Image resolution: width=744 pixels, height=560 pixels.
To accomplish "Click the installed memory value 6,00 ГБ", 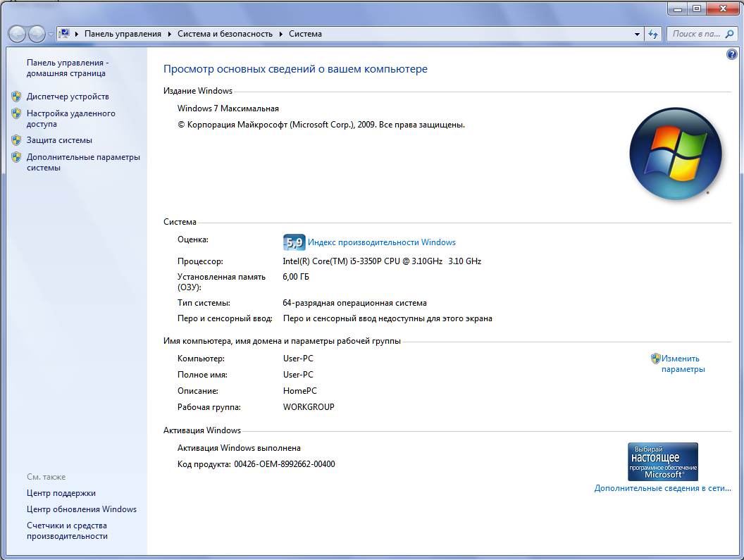I will [296, 277].
